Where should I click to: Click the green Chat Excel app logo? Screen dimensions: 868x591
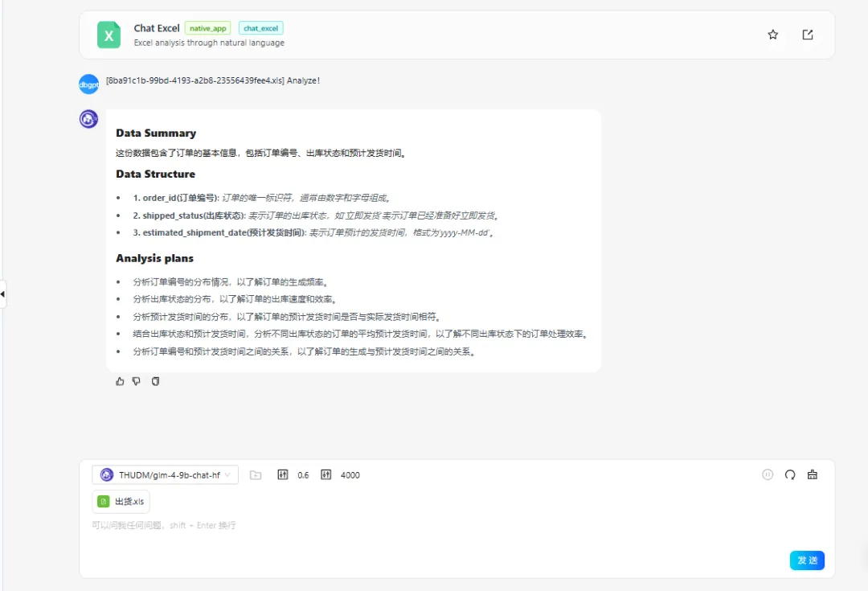[x=108, y=35]
